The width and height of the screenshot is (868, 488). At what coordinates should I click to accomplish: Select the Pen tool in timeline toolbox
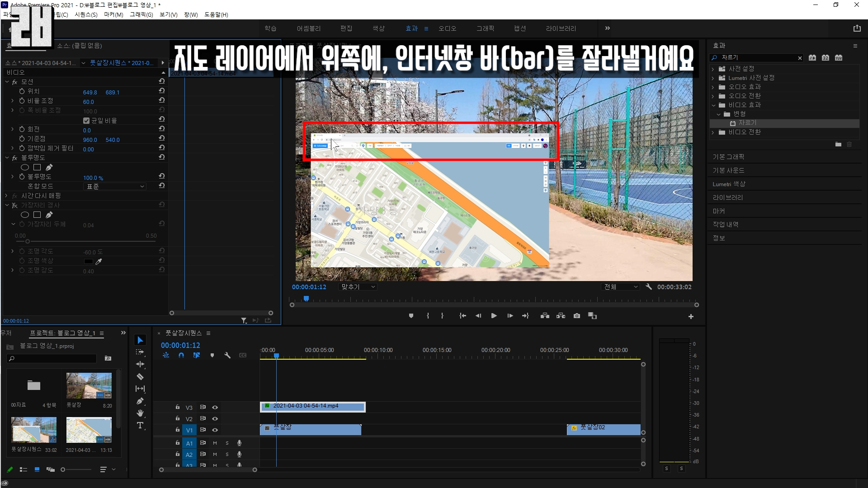click(140, 401)
